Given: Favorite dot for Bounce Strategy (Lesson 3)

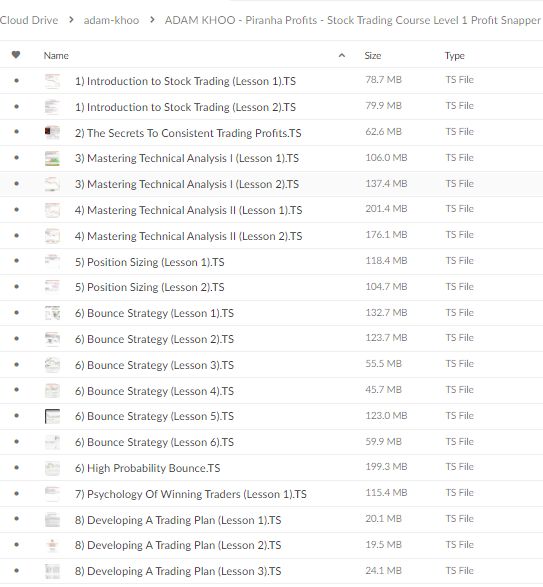Looking at the screenshot, I should (16, 364).
